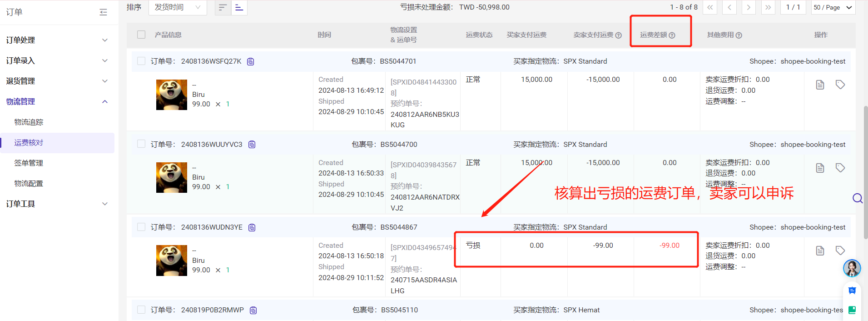The width and height of the screenshot is (868, 321).
Task: Go to 签单管理 menu item
Action: 29,163
